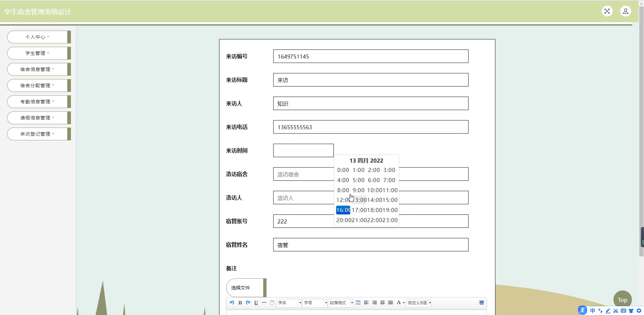Pick the highlighted 16:00 time slot
Image resolution: width=644 pixels, height=315 pixels.
click(x=343, y=210)
